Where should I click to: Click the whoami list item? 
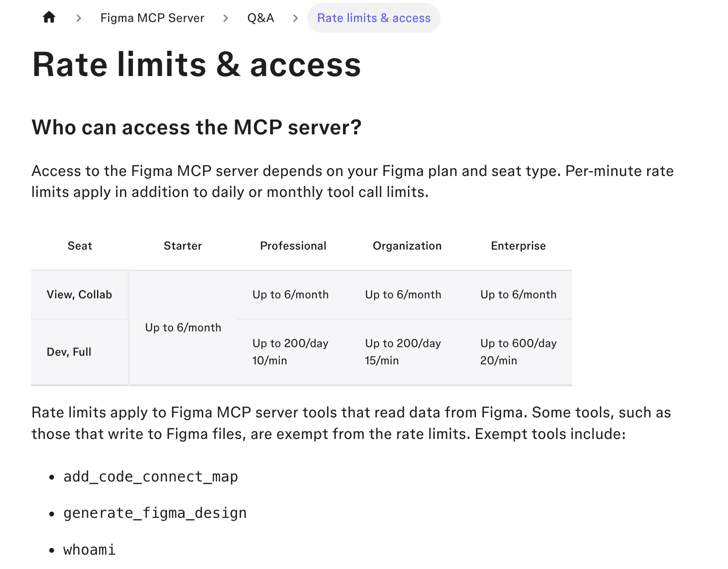point(89,550)
